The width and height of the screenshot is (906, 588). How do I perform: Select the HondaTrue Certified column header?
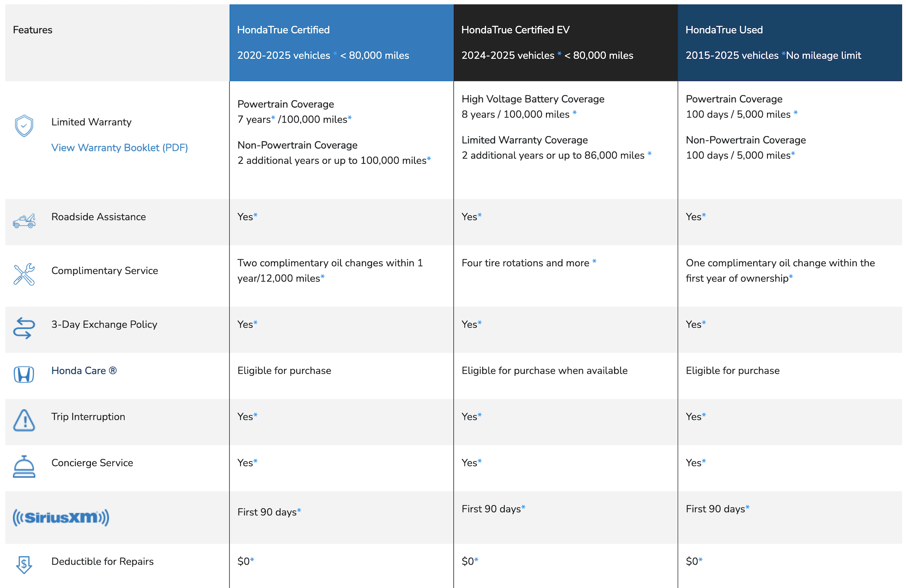(x=341, y=43)
